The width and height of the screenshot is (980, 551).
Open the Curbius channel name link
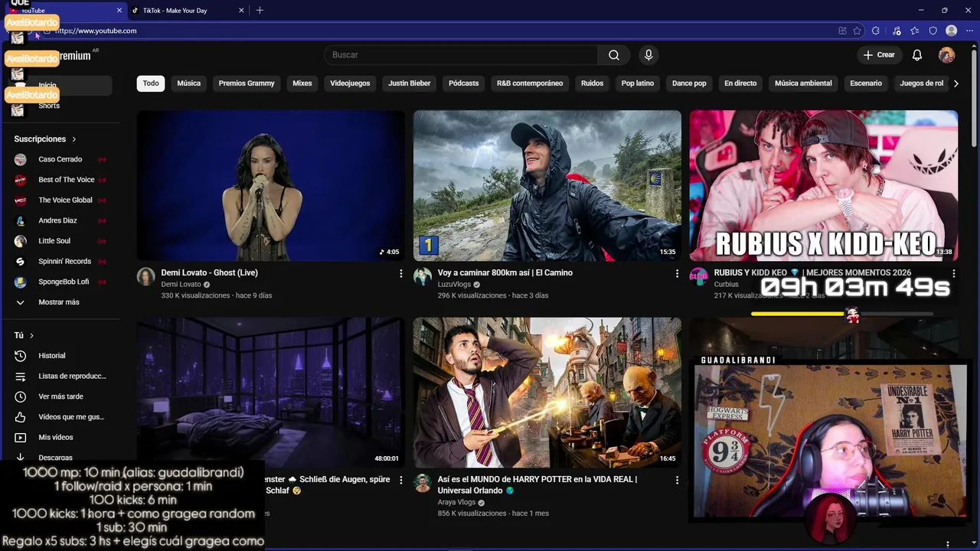(x=727, y=284)
